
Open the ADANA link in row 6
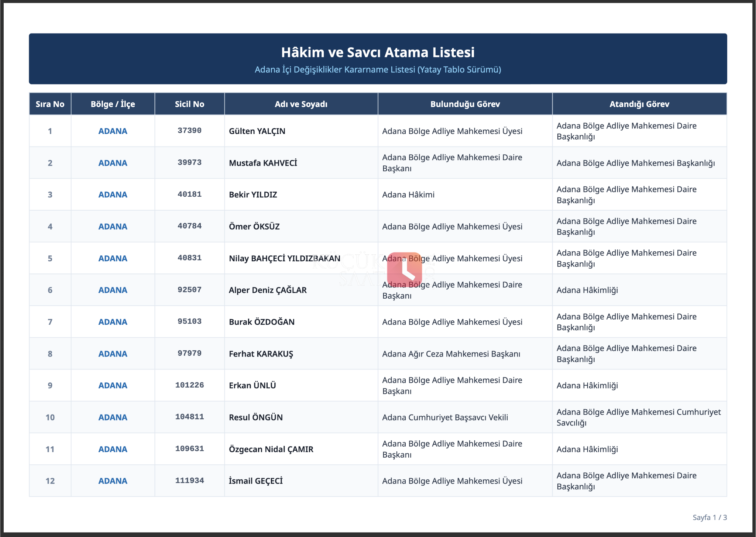click(113, 290)
